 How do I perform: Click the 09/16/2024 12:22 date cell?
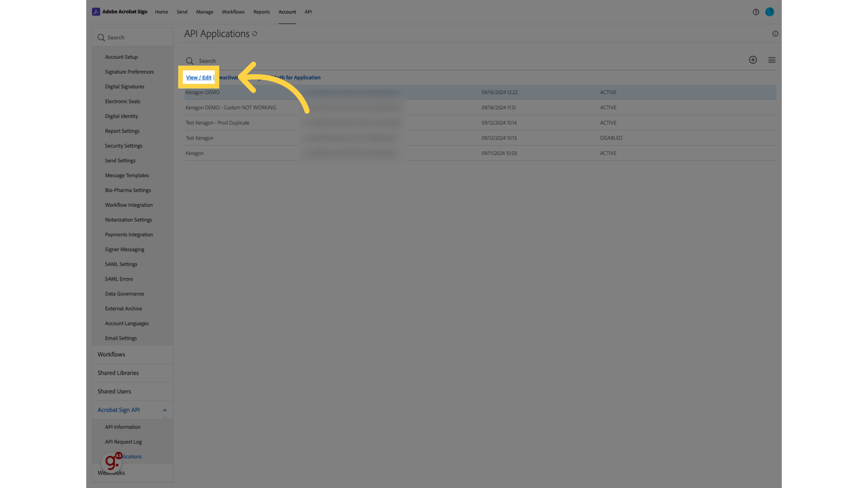tap(499, 93)
